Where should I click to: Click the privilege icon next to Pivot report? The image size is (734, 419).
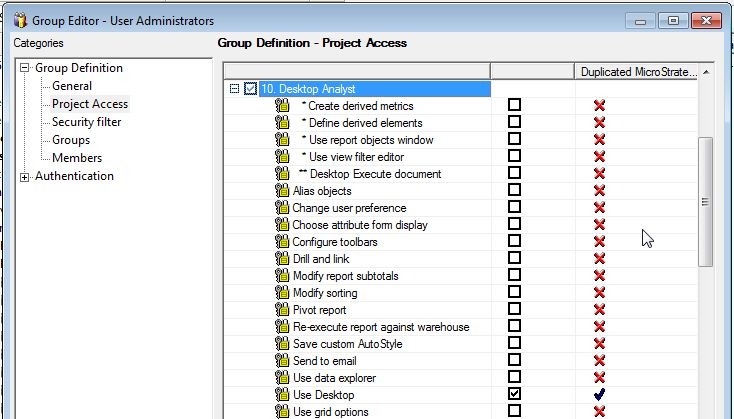click(x=282, y=310)
